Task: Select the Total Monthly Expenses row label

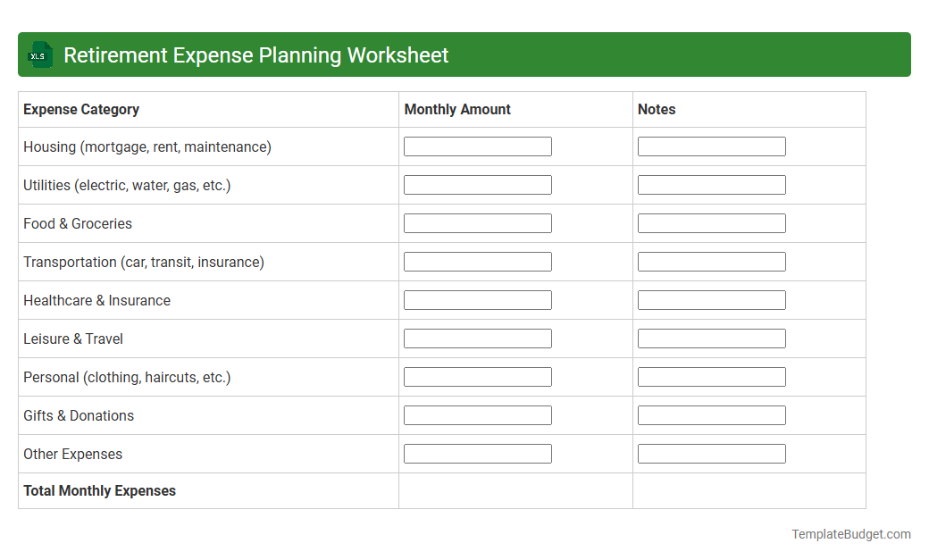Action: pyautogui.click(x=99, y=490)
